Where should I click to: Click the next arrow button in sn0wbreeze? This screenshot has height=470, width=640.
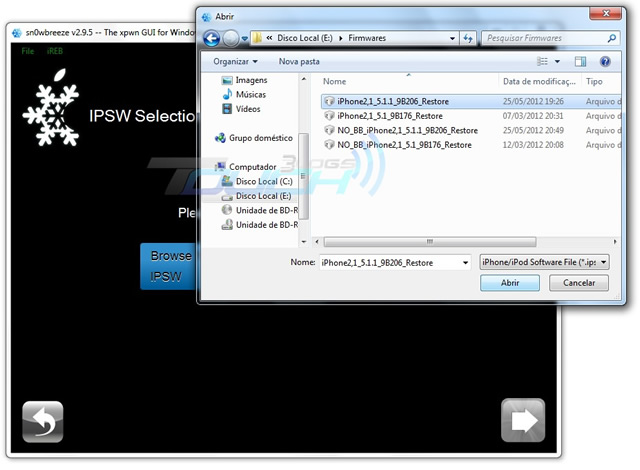tap(523, 420)
